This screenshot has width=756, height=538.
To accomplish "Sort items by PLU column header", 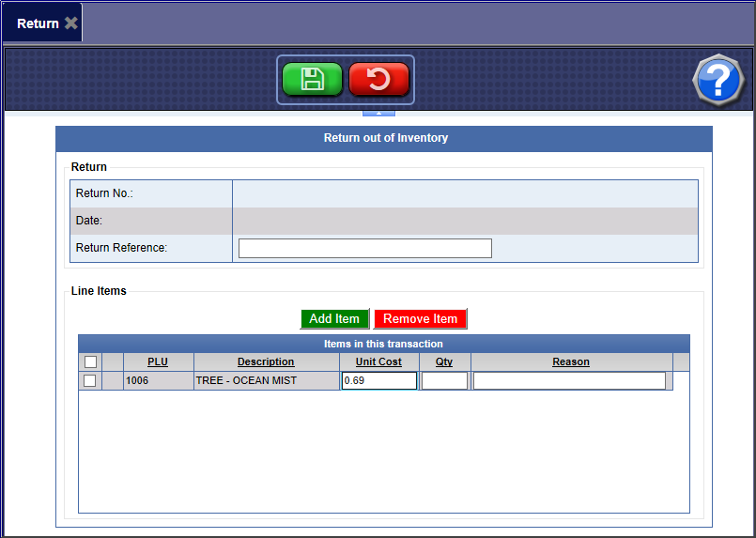I will pyautogui.click(x=158, y=362).
